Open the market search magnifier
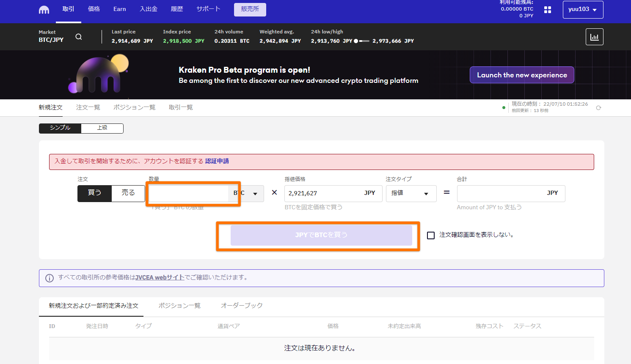Image resolution: width=631 pixels, height=364 pixels. coord(79,37)
